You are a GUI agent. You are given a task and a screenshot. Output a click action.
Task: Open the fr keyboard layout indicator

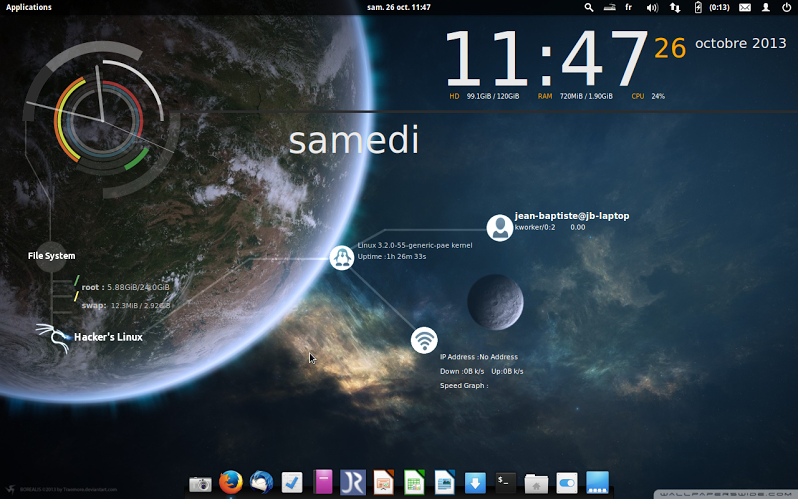[x=629, y=7]
